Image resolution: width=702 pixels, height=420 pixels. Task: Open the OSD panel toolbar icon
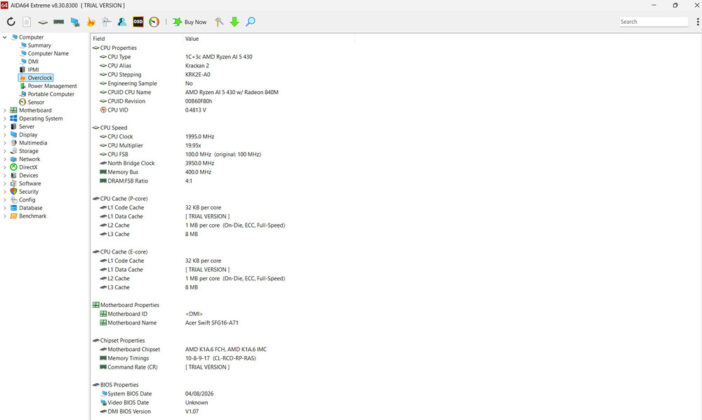(x=138, y=21)
